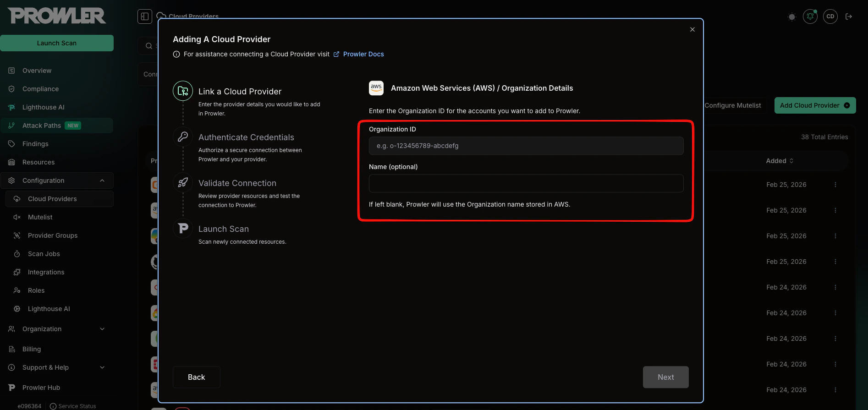Toggle light/dark theme sun icon
The width and height of the screenshot is (868, 410).
(791, 16)
